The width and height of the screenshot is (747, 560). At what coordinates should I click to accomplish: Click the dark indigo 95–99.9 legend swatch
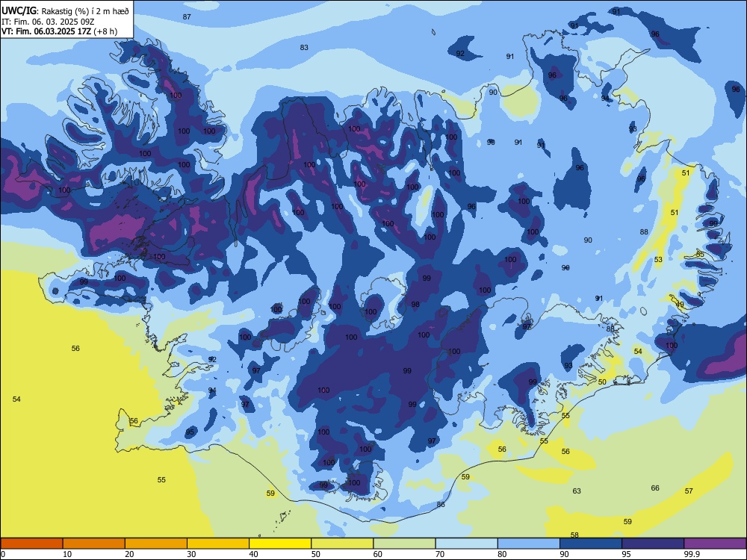[x=653, y=544]
